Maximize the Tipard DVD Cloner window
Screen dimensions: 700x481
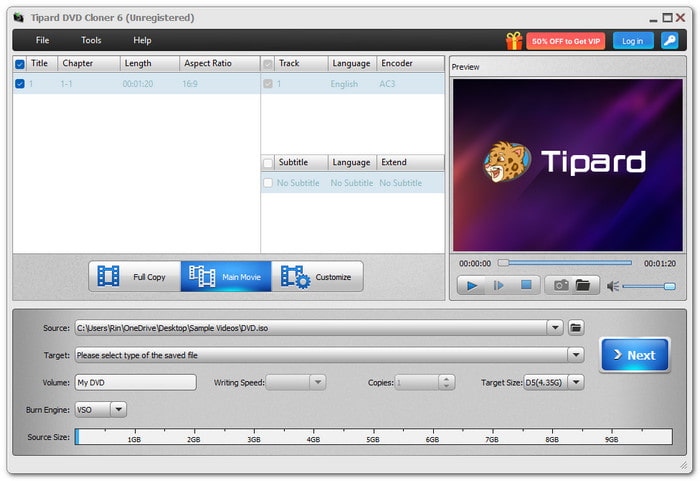pos(667,18)
